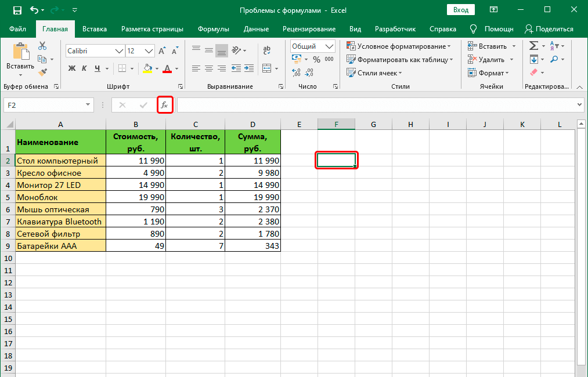
Task: Click the text Orientation icon
Action: [x=237, y=50]
